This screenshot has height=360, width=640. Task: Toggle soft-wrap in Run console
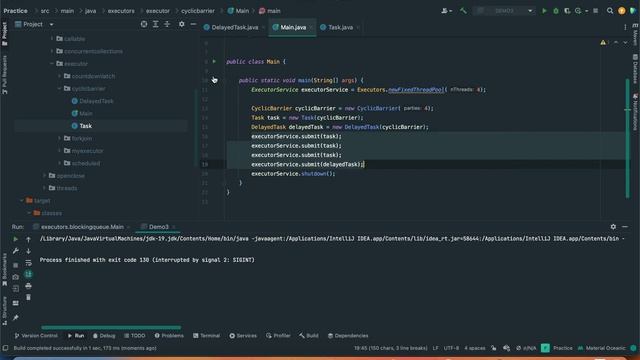[x=28, y=263]
